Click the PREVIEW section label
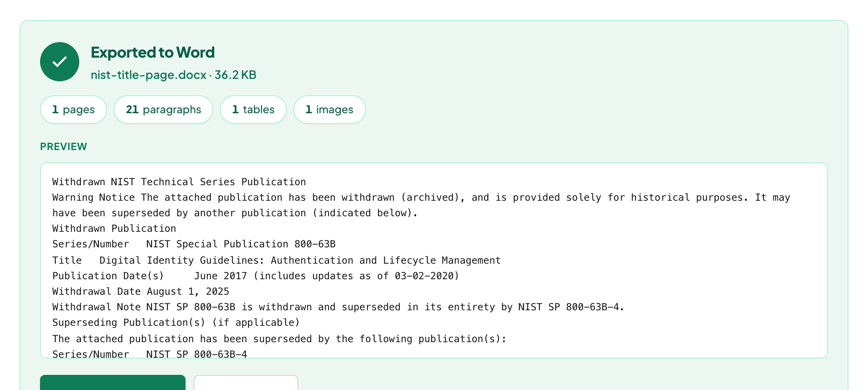 pyautogui.click(x=63, y=147)
